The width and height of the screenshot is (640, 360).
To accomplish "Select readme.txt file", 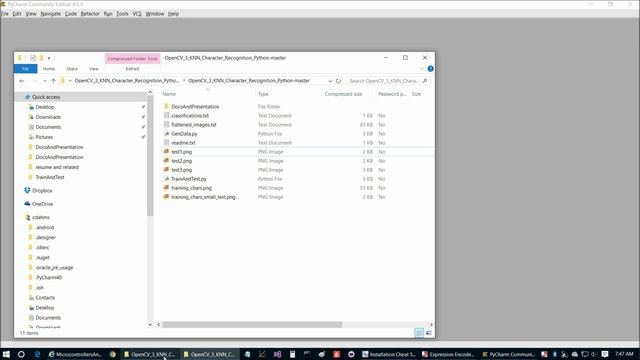I will click(183, 143).
